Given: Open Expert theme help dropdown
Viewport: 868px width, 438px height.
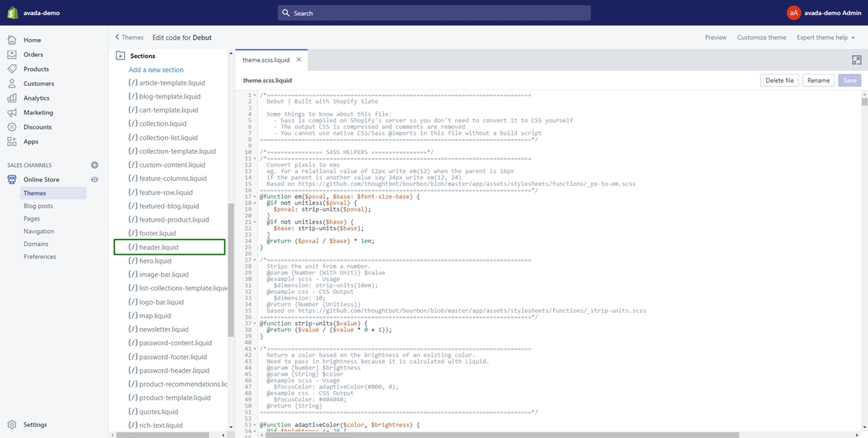Looking at the screenshot, I should pyautogui.click(x=825, y=37).
